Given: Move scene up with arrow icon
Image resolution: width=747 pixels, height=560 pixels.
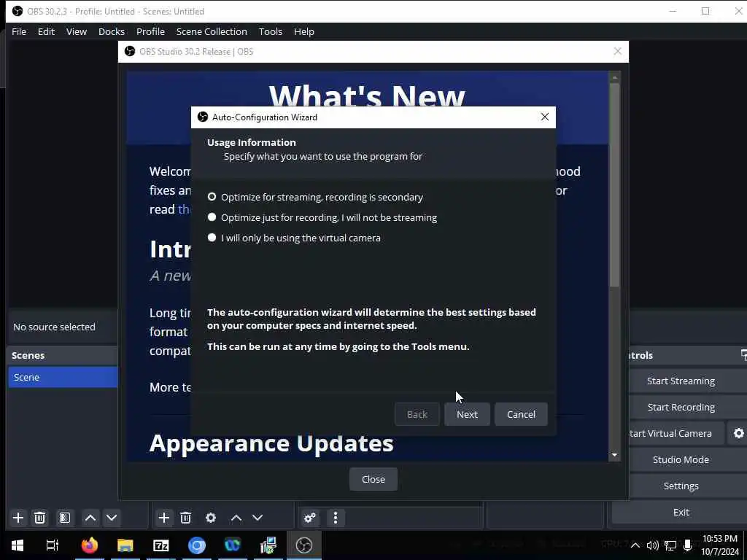Looking at the screenshot, I should click(x=90, y=518).
